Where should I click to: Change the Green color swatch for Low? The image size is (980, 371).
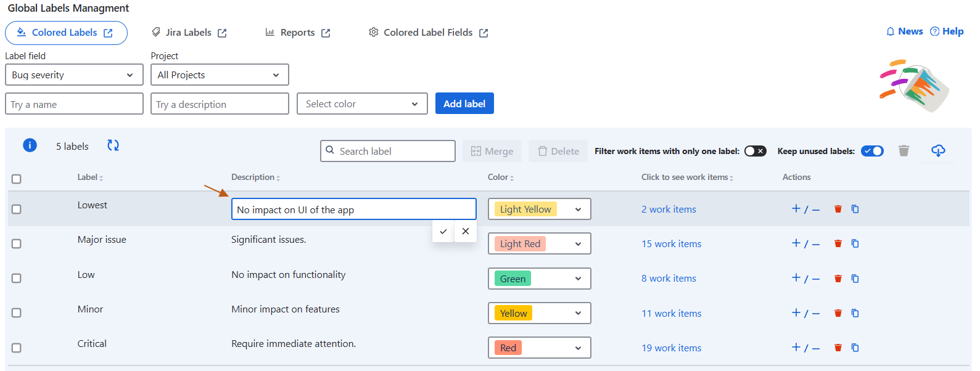539,279
